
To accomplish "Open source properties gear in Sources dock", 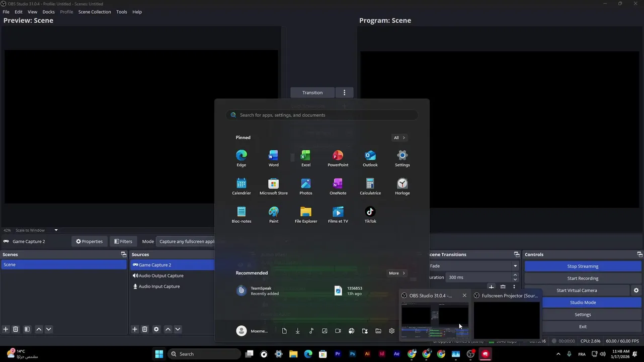I will click(156, 329).
